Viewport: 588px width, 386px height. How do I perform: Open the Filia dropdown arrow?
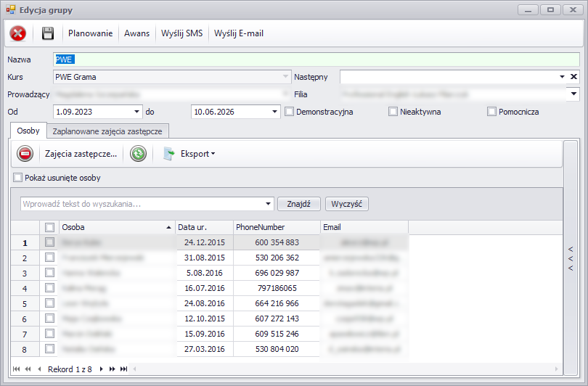(x=573, y=94)
